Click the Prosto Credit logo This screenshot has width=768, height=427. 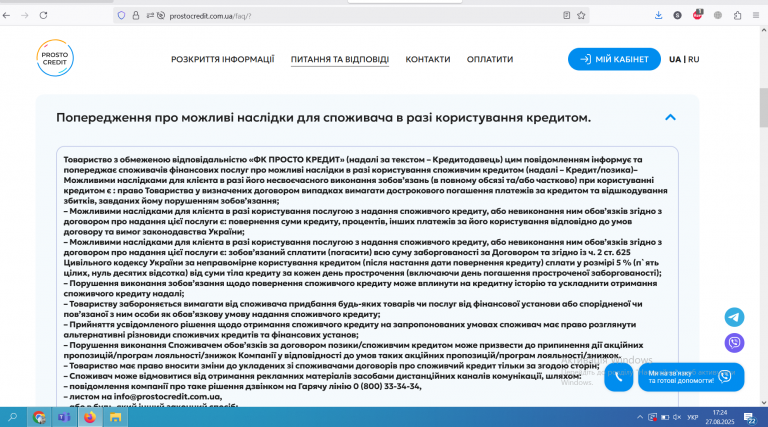pos(55,58)
